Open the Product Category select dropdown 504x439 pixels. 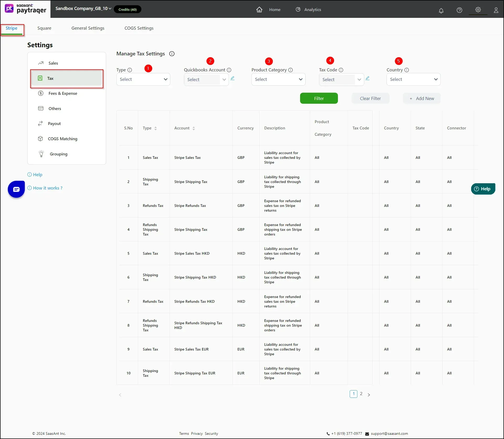[278, 79]
